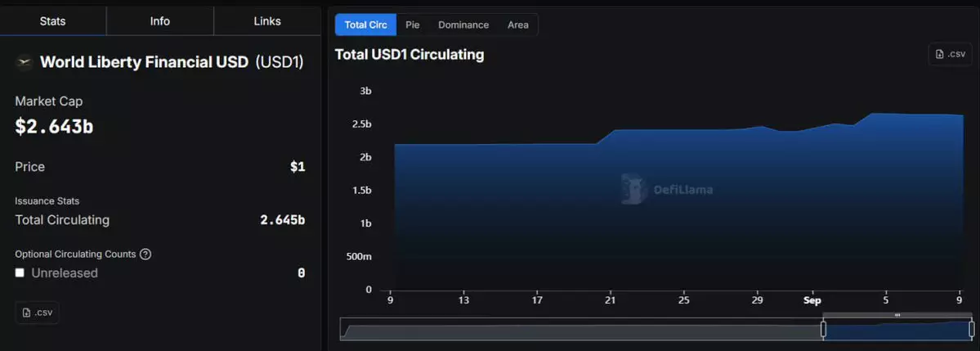980x351 pixels.
Task: Grab the right handle of range slider
Action: pos(971,329)
